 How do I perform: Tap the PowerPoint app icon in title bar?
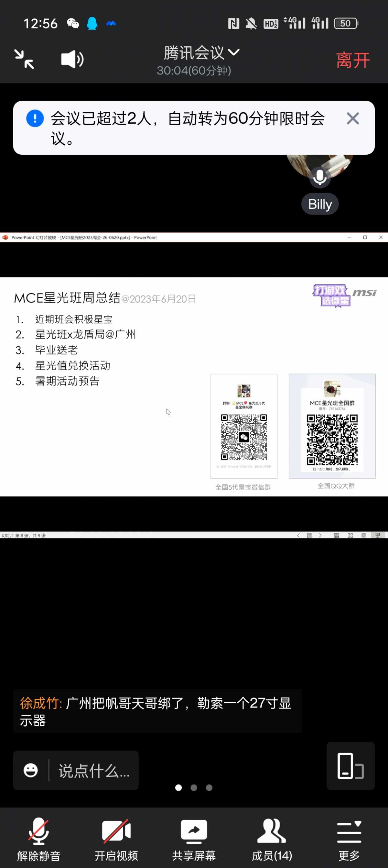5,237
